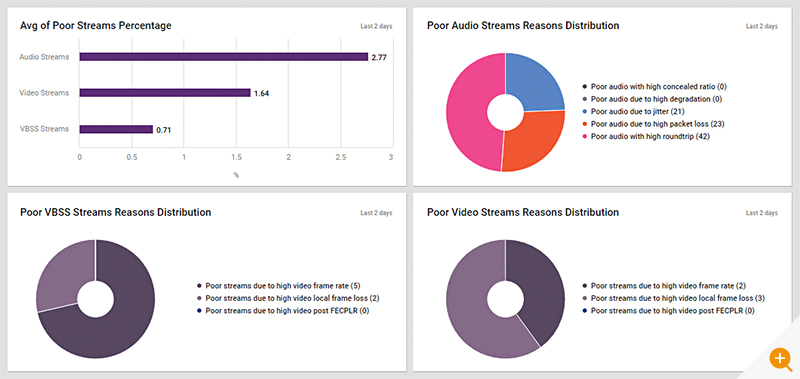Screen dimensions: 800x379
Task: Select the VBSS Streams 0.71 bar
Action: (116, 129)
